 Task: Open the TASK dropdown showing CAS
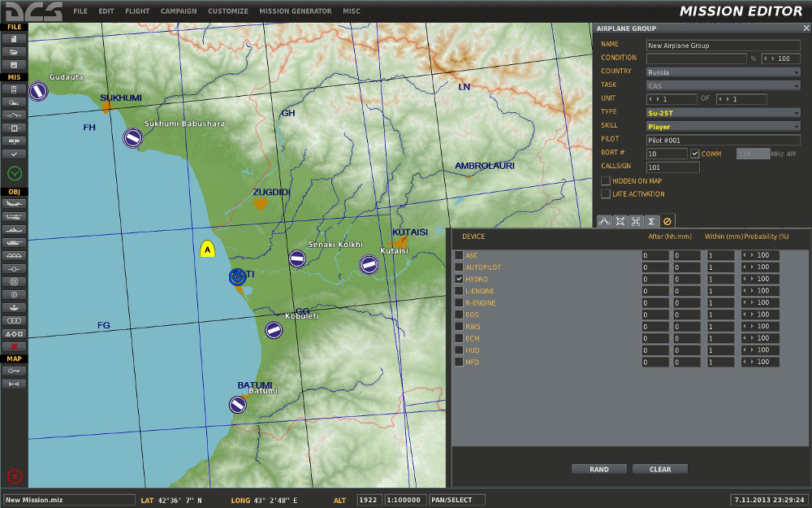(x=723, y=86)
